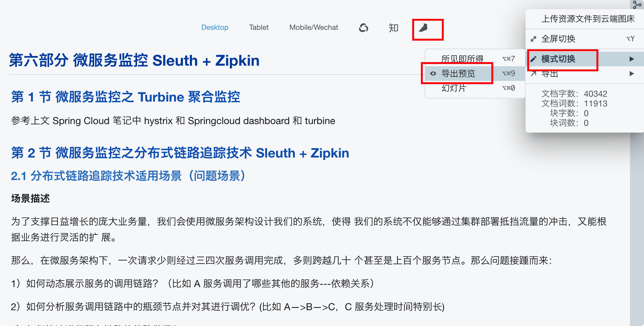Click line 2）如何分析服务调用链路中的瓶颈节点
The width and height of the screenshot is (644, 326).
228,307
